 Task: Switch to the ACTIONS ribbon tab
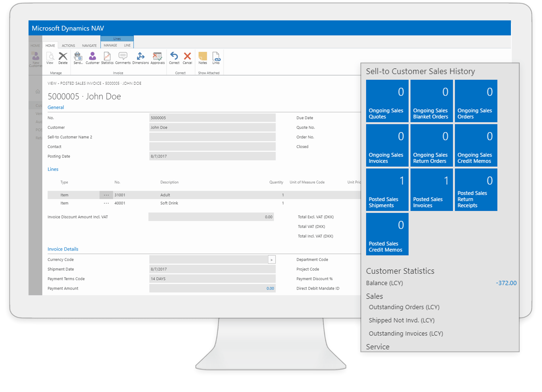point(68,45)
